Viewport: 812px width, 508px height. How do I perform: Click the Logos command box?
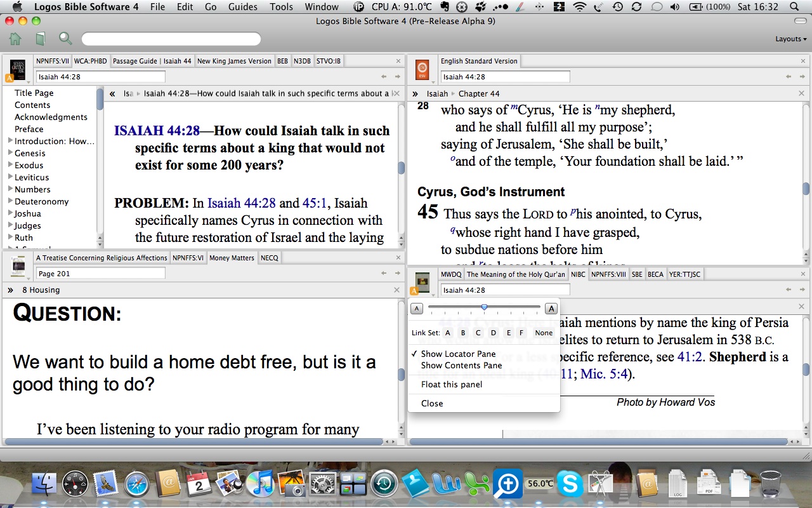coord(171,39)
